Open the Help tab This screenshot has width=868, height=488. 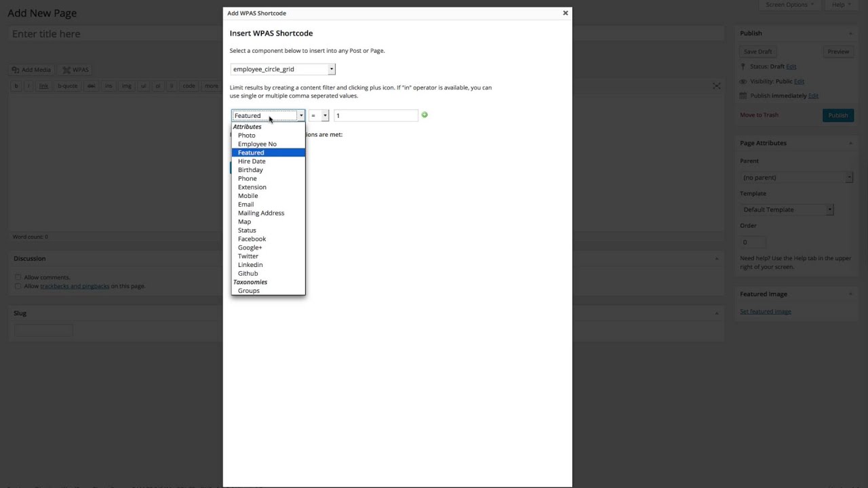842,5
